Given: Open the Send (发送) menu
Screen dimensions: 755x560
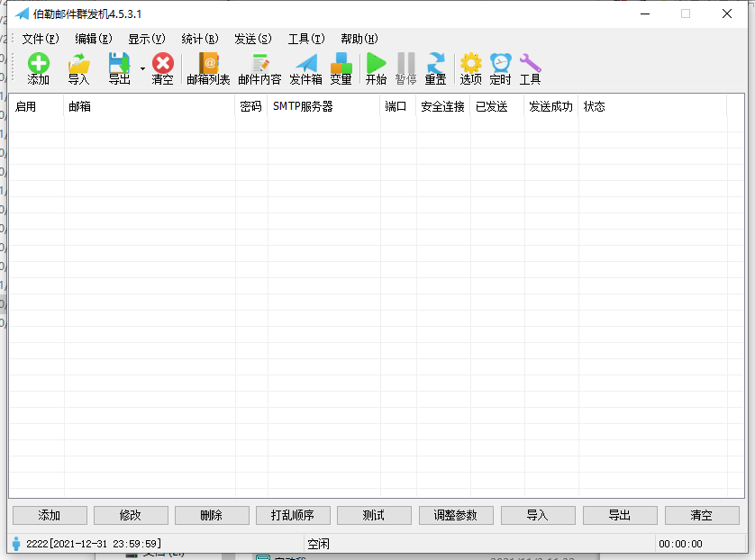Looking at the screenshot, I should pos(253,39).
